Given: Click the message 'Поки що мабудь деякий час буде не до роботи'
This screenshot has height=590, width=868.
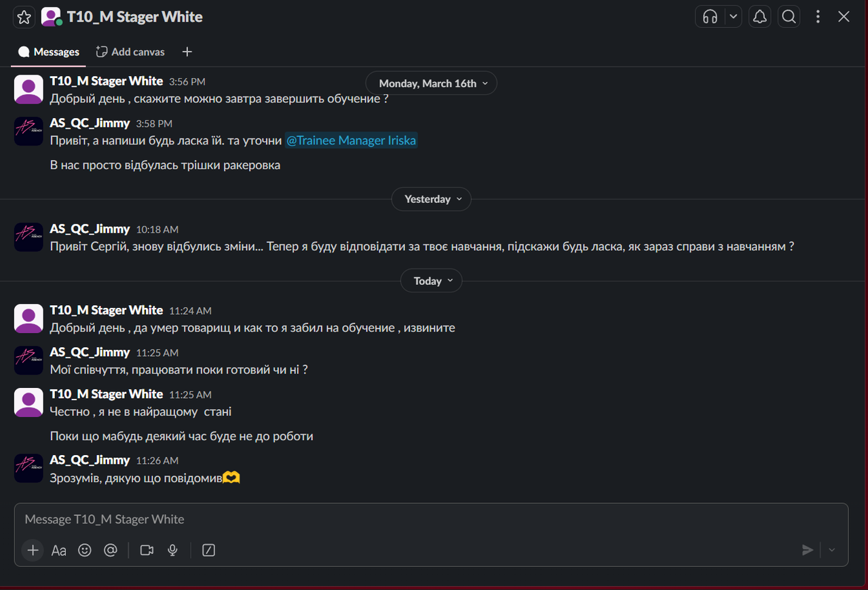Looking at the screenshot, I should click(182, 436).
